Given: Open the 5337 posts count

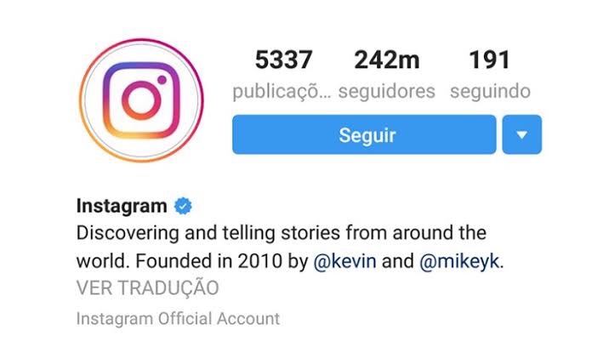Looking at the screenshot, I should [x=283, y=60].
